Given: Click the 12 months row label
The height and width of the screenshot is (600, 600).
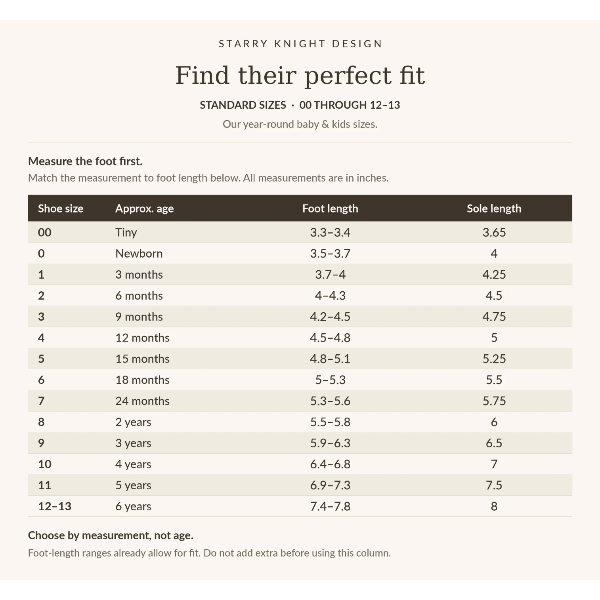Looking at the screenshot, I should coord(142,338).
